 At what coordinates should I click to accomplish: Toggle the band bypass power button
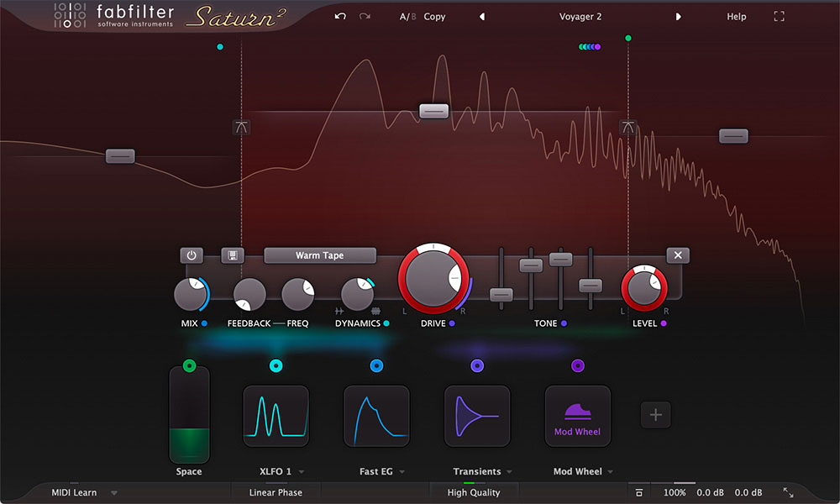pyautogui.click(x=192, y=255)
